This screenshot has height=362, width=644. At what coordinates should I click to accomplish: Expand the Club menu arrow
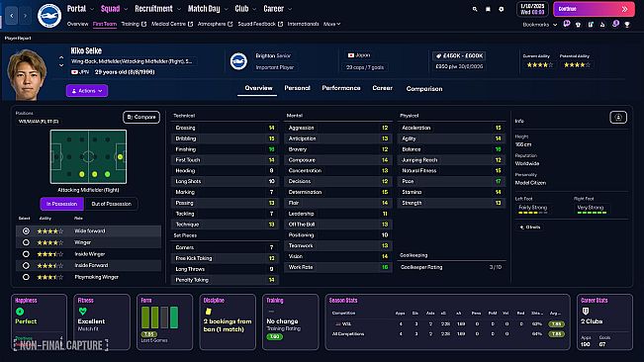tap(254, 9)
